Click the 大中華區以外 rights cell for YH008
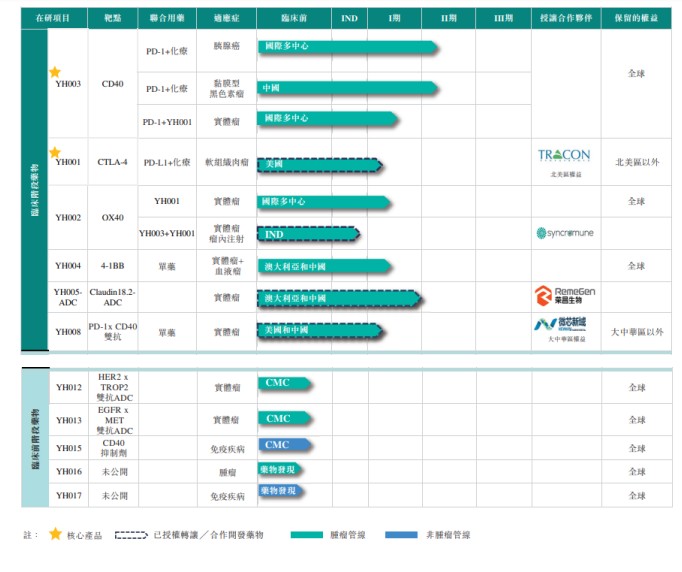The width and height of the screenshot is (682, 572). click(x=636, y=332)
